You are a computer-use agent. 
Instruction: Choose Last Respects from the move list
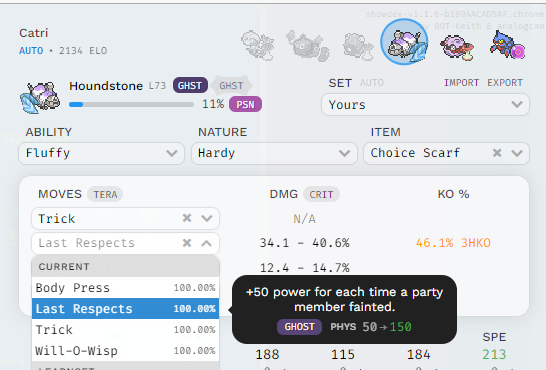click(x=125, y=308)
